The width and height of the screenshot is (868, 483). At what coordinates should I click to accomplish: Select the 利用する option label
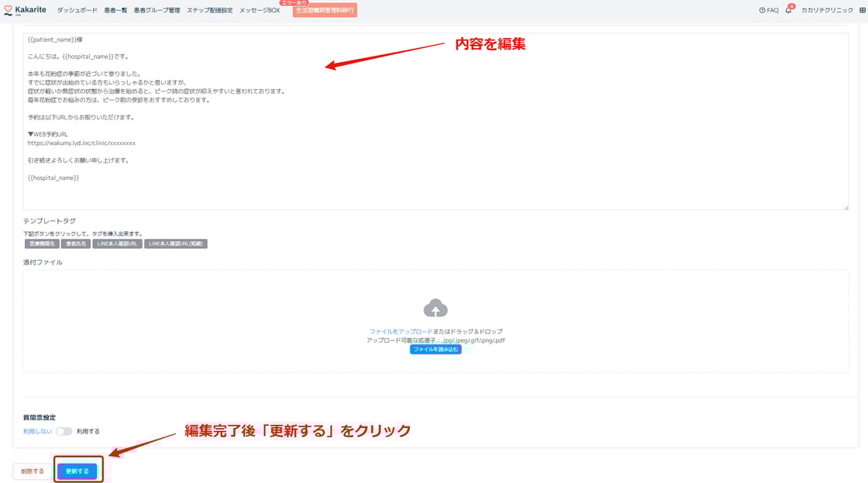(x=88, y=431)
